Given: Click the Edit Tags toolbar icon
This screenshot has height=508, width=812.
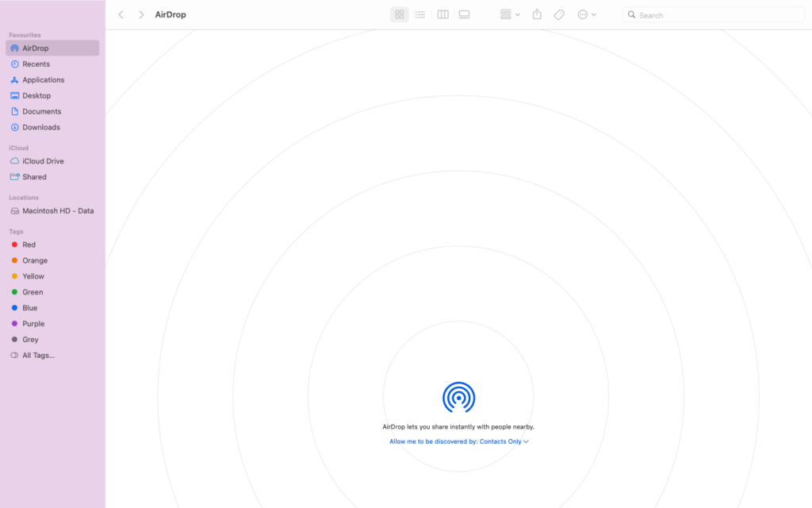Looking at the screenshot, I should 559,14.
